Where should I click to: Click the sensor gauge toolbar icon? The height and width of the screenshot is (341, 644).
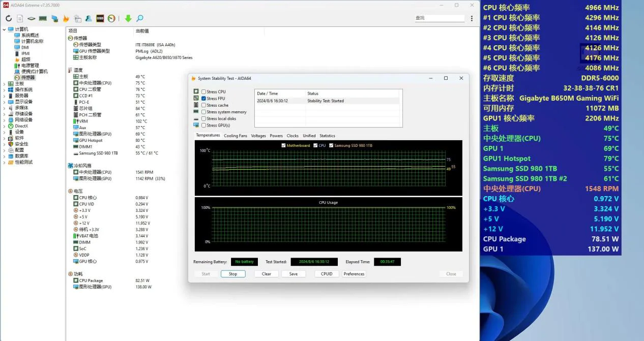111,19
